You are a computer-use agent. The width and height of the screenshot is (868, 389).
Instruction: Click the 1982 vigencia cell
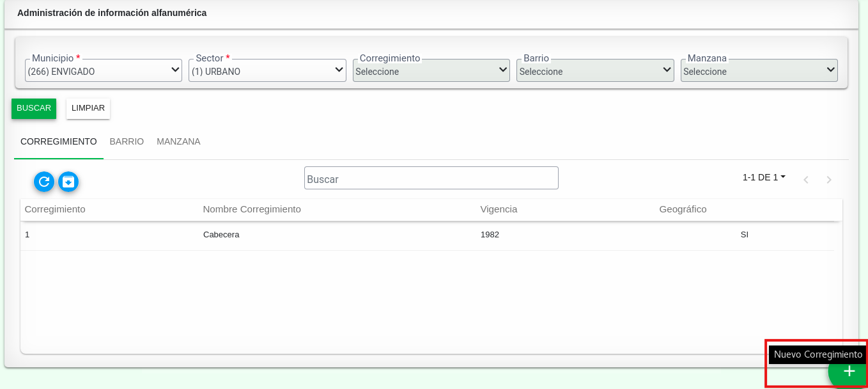(490, 235)
